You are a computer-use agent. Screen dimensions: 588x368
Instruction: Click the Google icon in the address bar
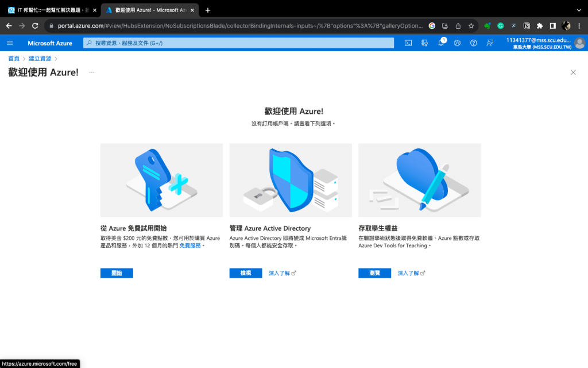pos(432,26)
